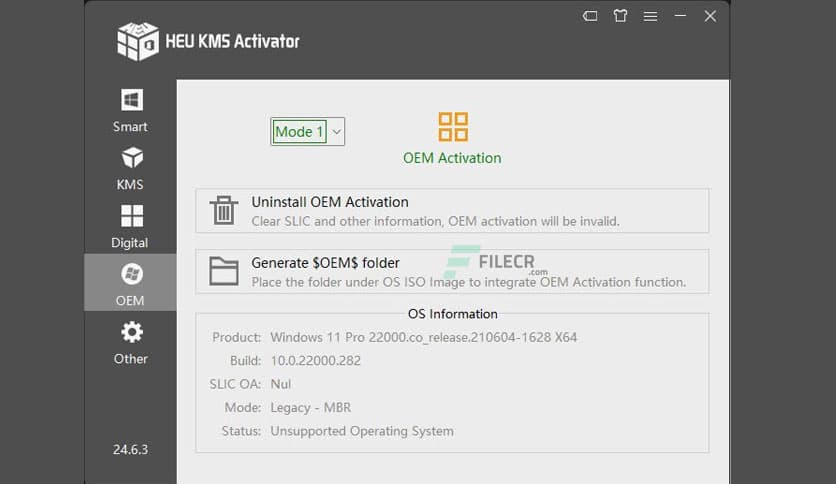Click the build value 10.0.22000.282
Screen dimensions: 836x484
click(316, 361)
